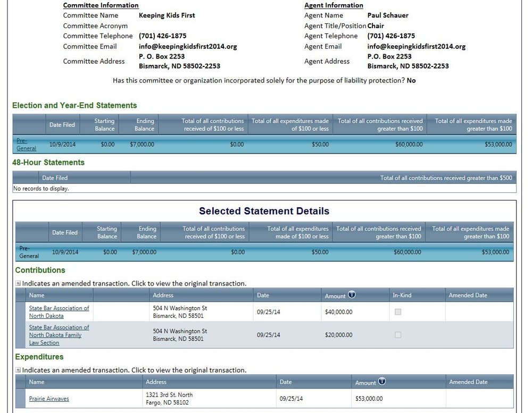The width and height of the screenshot is (532, 413).
Task: Open State Bar Association of North Dakota link
Action: click(x=59, y=312)
